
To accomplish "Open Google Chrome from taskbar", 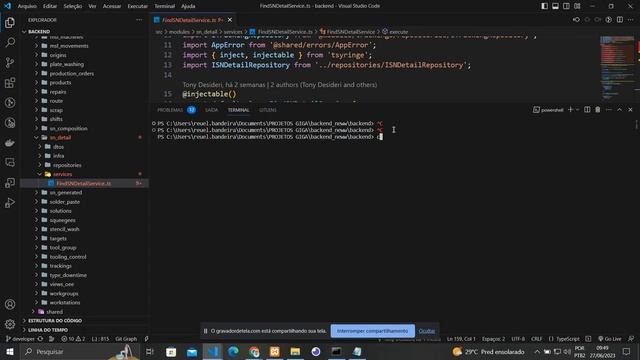I will pos(254,351).
